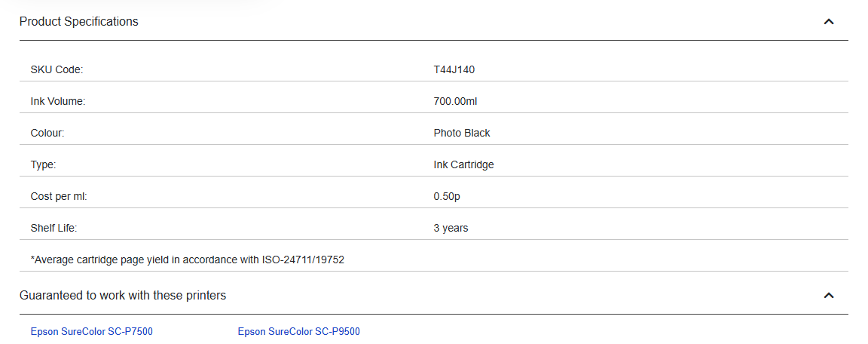The width and height of the screenshot is (868, 344).
Task: Select the Photo Black colour value
Action: click(x=462, y=134)
